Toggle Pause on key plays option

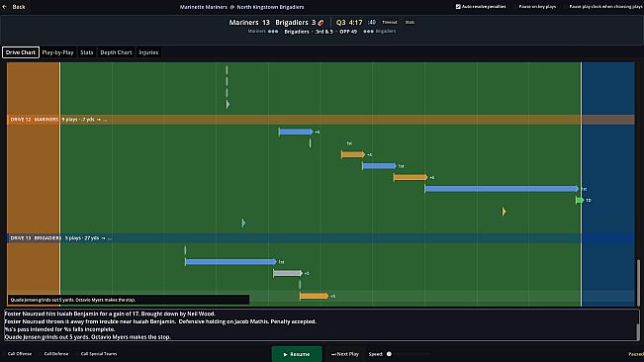537,7
